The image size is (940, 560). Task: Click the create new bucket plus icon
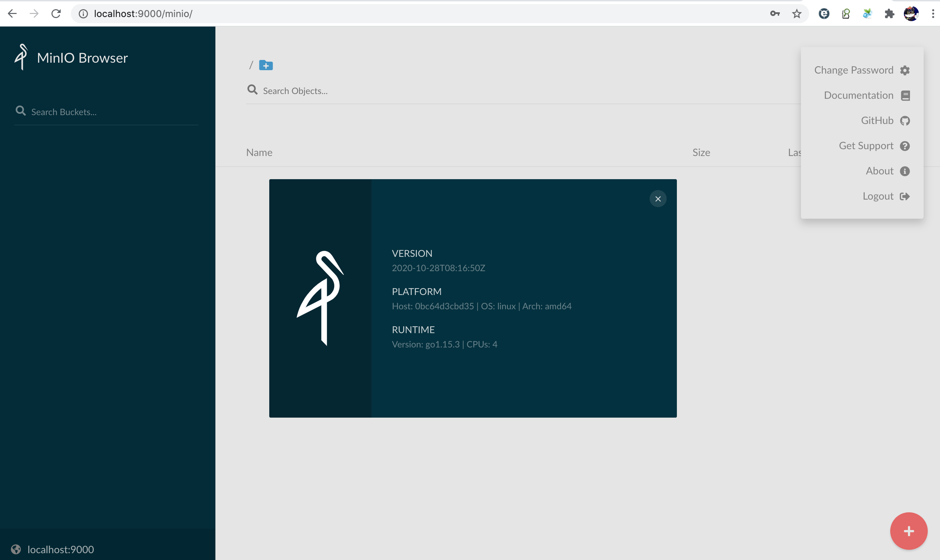pos(265,65)
